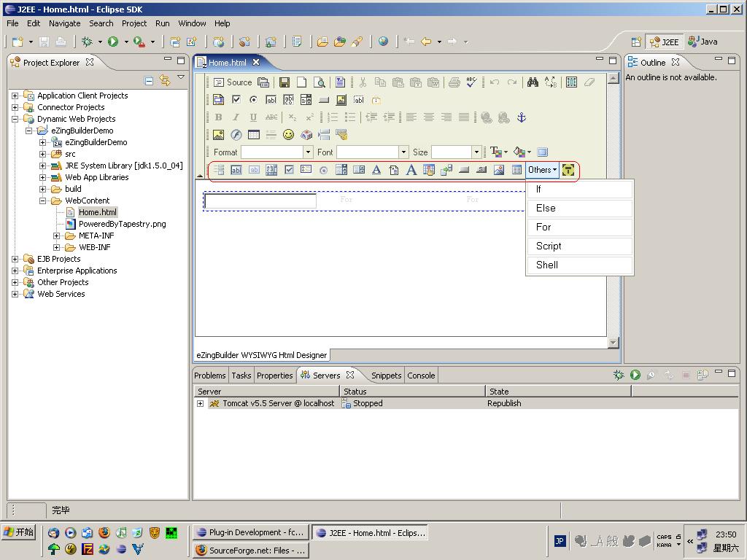Image resolution: width=747 pixels, height=560 pixels.
Task: Open the Font dropdown list
Action: click(x=403, y=152)
